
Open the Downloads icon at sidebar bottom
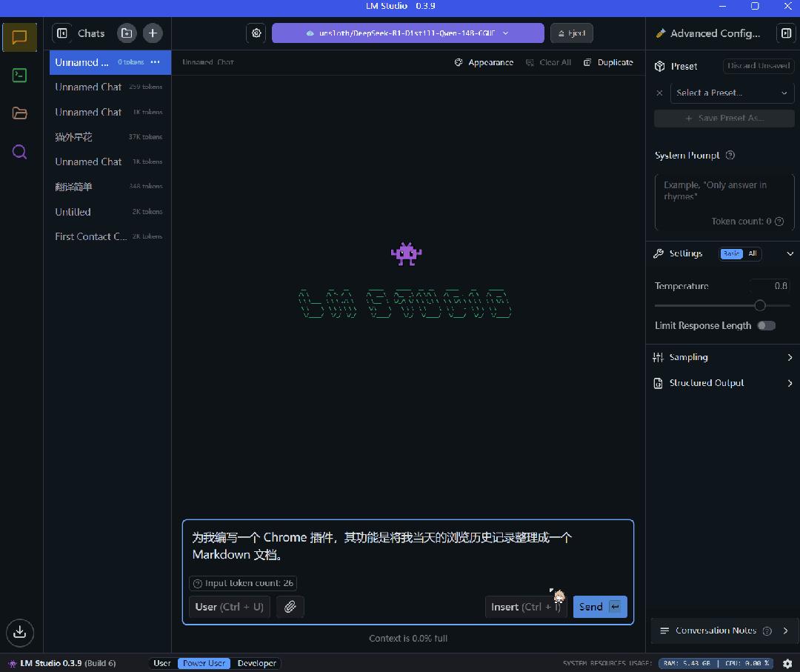(x=20, y=632)
